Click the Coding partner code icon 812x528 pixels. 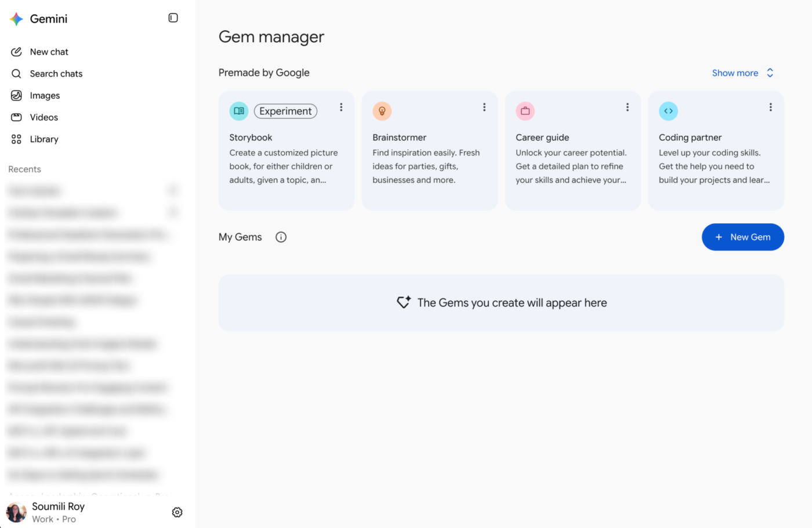(668, 111)
